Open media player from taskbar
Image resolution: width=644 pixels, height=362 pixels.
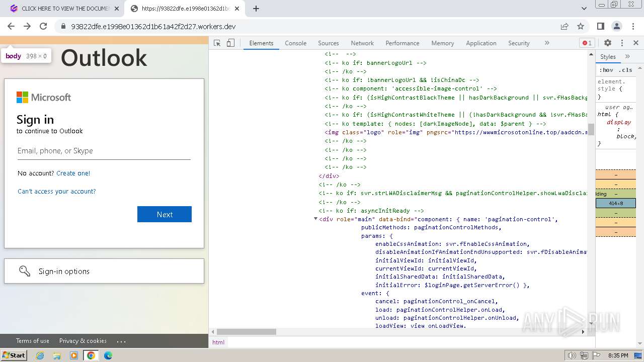(74, 355)
